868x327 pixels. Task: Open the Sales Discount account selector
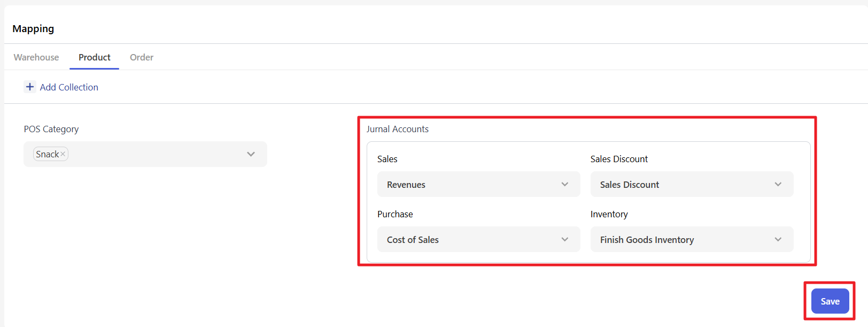click(684, 184)
